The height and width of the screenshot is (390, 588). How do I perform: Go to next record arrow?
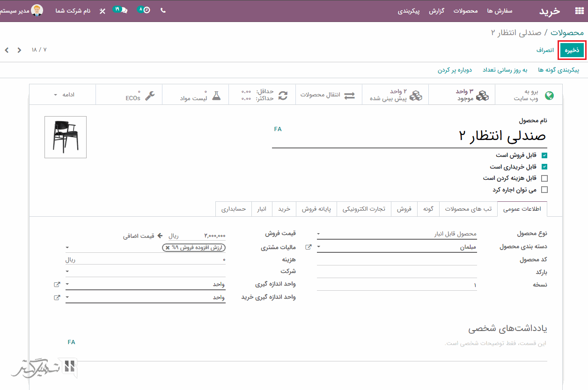(7, 50)
